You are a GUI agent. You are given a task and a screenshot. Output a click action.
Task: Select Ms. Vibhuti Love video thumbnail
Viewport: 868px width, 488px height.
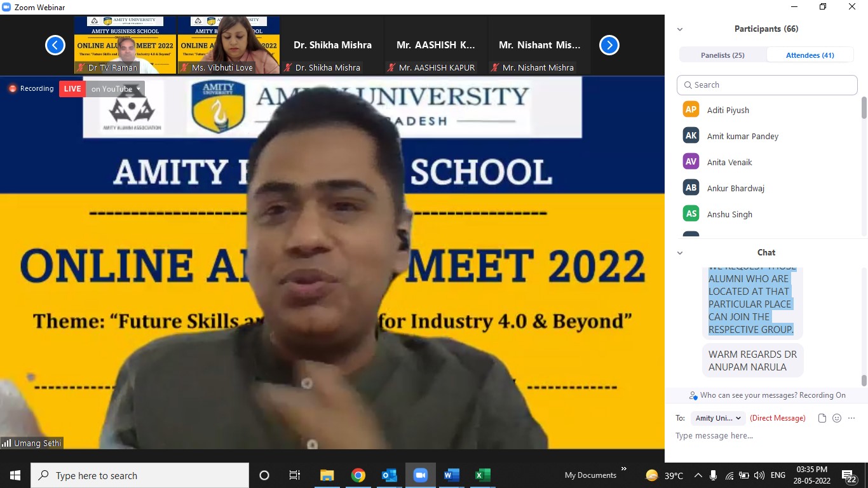tap(228, 45)
